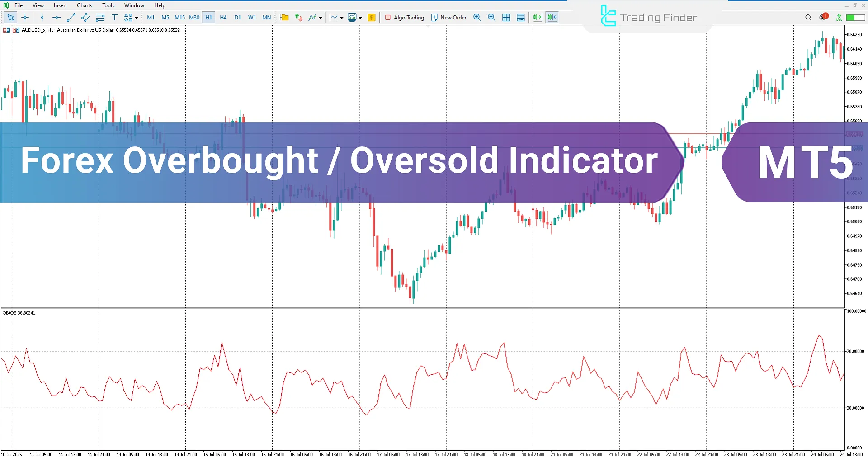The height and width of the screenshot is (457, 868).
Task: Expand the shapes objects dropdown arrow
Action: pyautogui.click(x=137, y=18)
